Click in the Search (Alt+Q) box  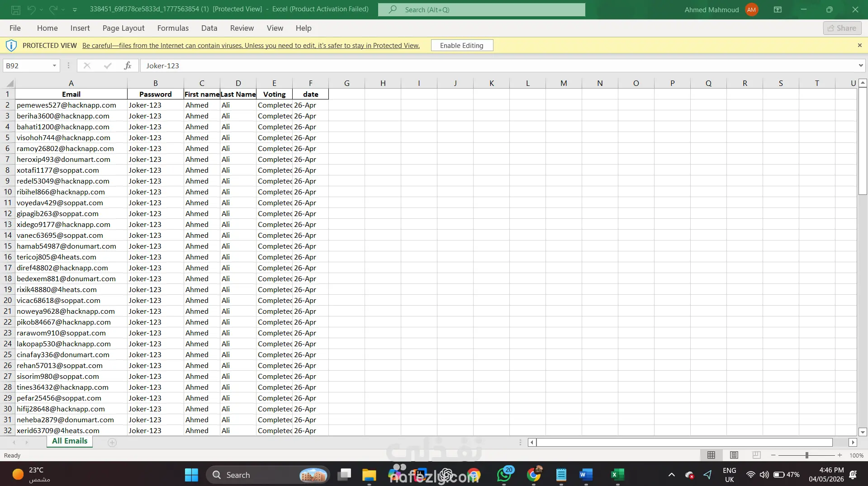click(481, 9)
